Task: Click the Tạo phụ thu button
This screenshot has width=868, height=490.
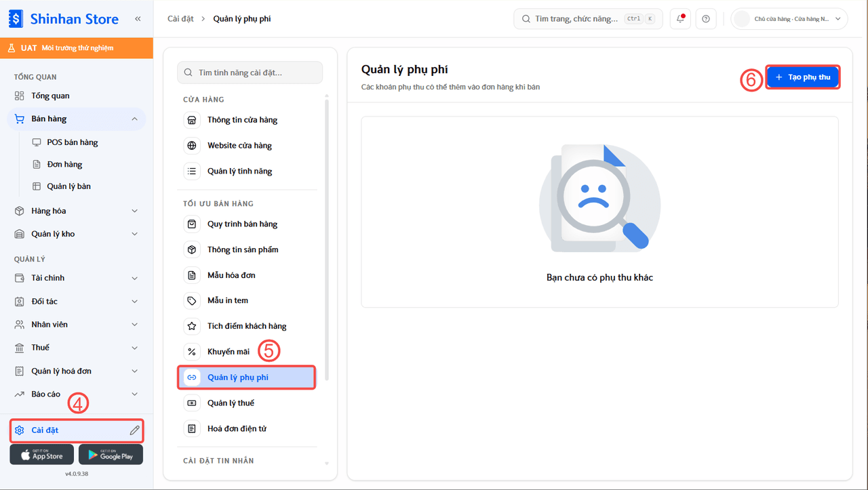Action: [803, 77]
